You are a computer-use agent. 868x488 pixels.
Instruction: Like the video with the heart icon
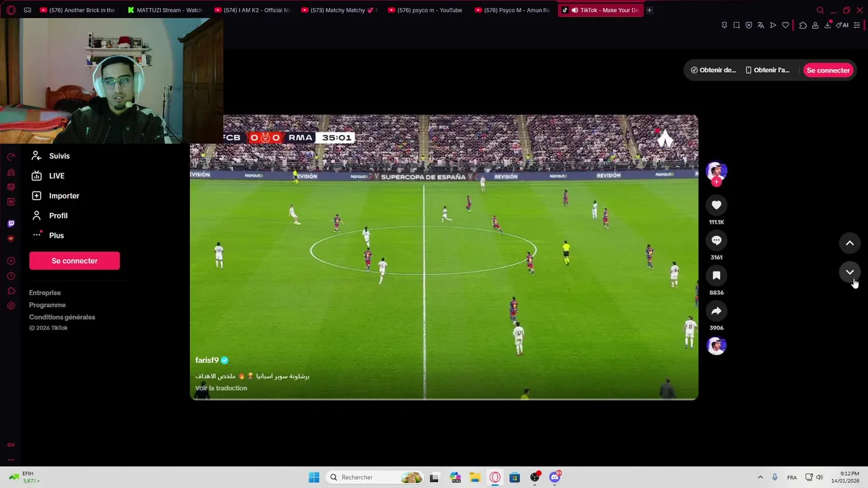(x=716, y=205)
